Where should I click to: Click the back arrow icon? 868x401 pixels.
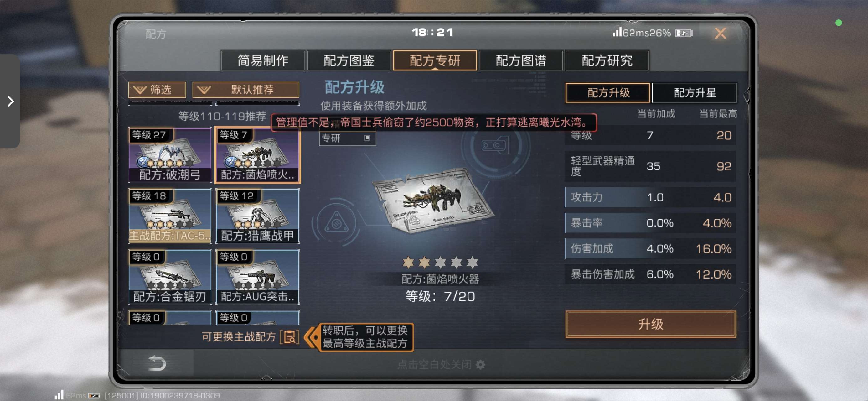[157, 363]
